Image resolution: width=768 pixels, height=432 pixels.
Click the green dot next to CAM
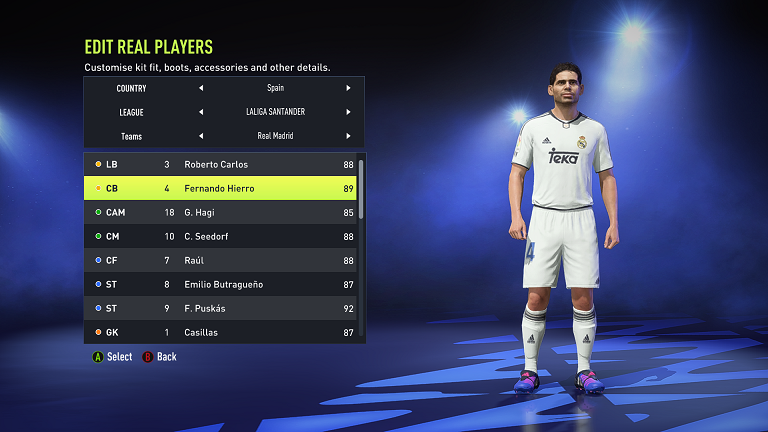(x=98, y=213)
